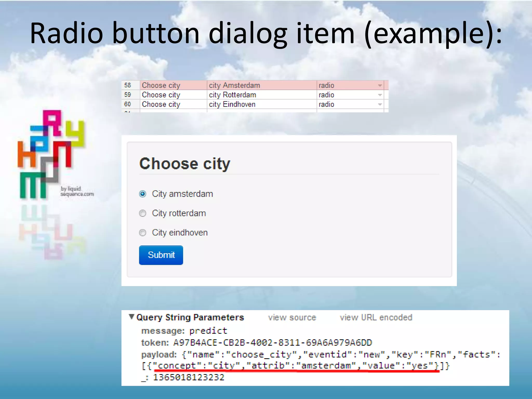Click the blue Submit button
The width and height of the screenshot is (532, 399).
click(161, 255)
